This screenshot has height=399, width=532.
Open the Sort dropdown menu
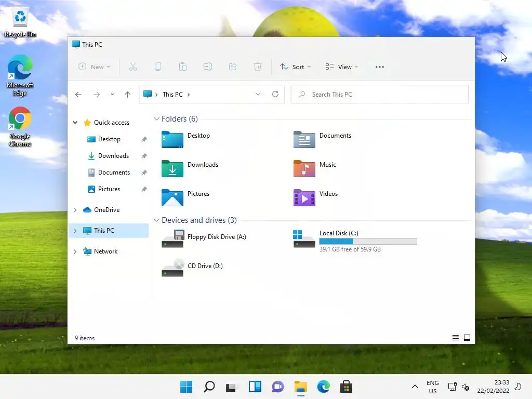(295, 67)
